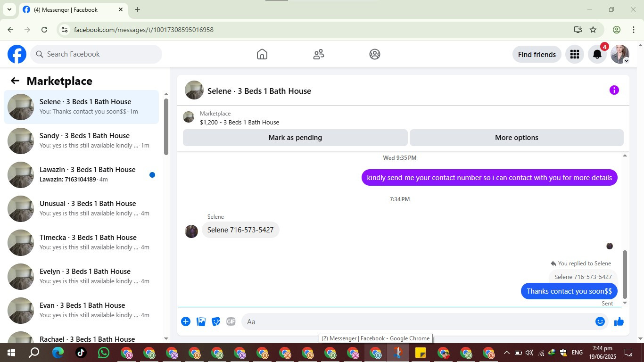Image resolution: width=644 pixels, height=362 pixels.
Task: Click the Selene 716-573-5427 message bubble
Action: click(x=240, y=230)
